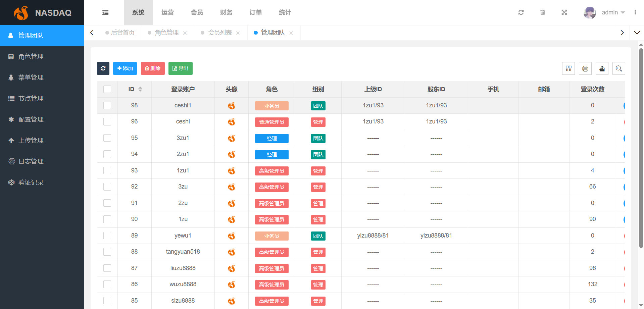Screen dimensions: 644x309
Task: Click the print icon above table
Action: pos(585,68)
